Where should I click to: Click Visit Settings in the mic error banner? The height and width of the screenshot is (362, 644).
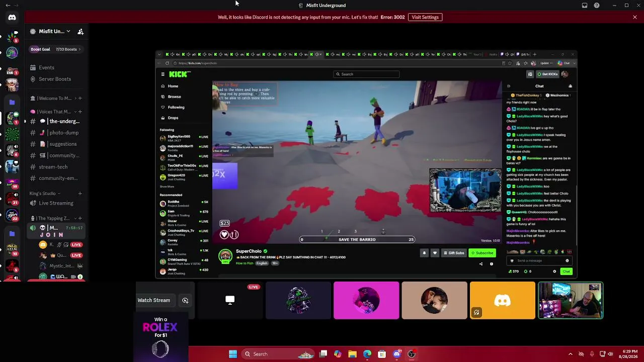[425, 17]
